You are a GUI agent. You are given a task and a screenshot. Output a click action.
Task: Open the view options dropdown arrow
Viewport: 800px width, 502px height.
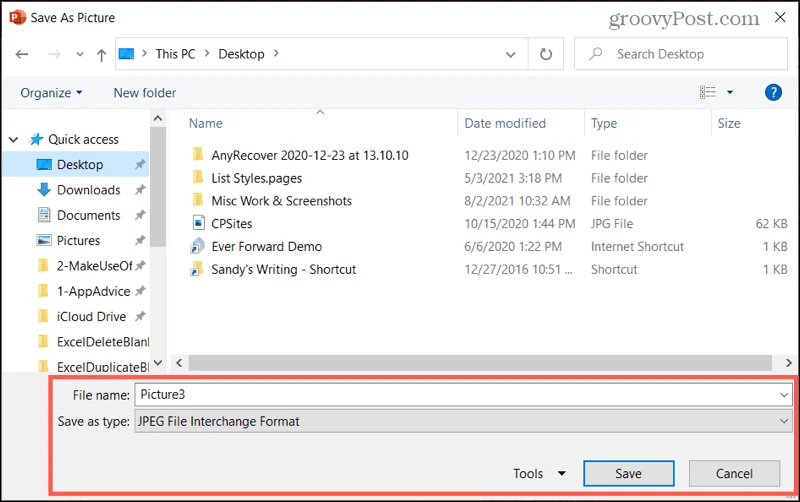click(730, 92)
